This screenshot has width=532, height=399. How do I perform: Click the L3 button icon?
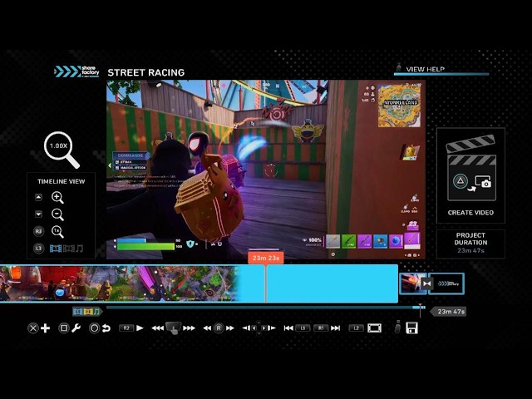click(x=39, y=249)
